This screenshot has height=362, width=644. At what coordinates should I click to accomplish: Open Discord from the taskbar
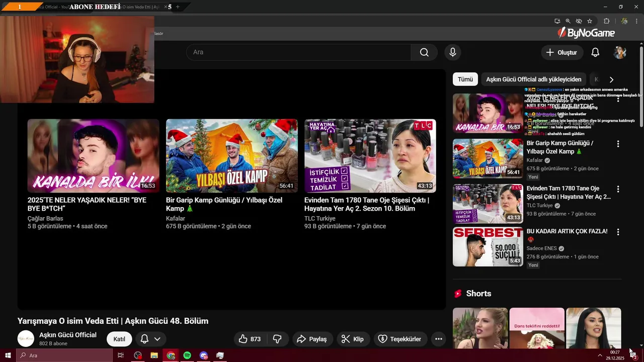[203, 355]
